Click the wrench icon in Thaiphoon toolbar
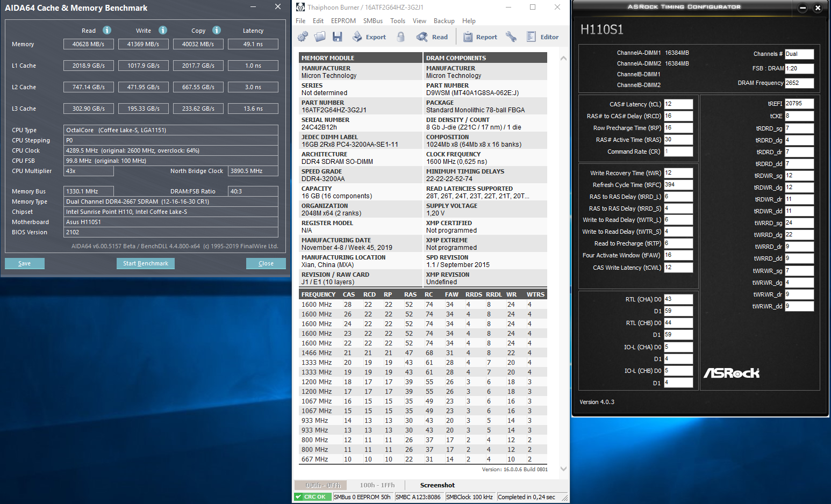This screenshot has width=831, height=504. (x=511, y=37)
